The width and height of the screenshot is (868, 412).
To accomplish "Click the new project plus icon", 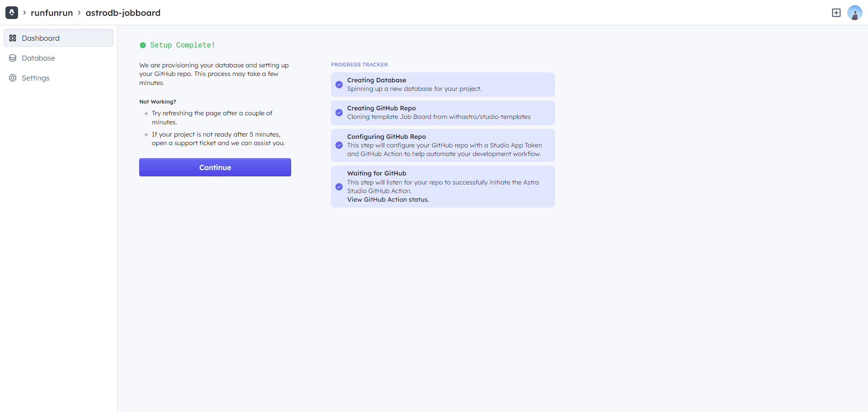I will (836, 13).
